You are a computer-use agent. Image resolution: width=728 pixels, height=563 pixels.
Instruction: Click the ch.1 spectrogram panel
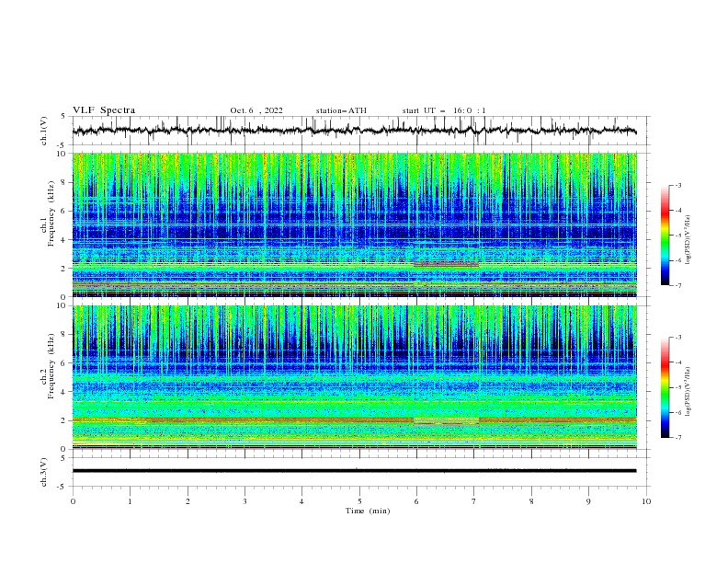pos(354,224)
